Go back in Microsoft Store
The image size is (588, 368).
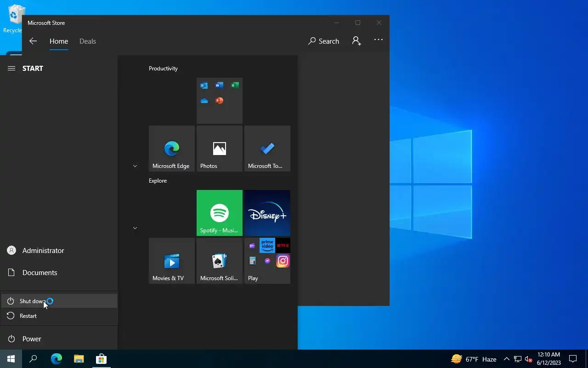[33, 41]
